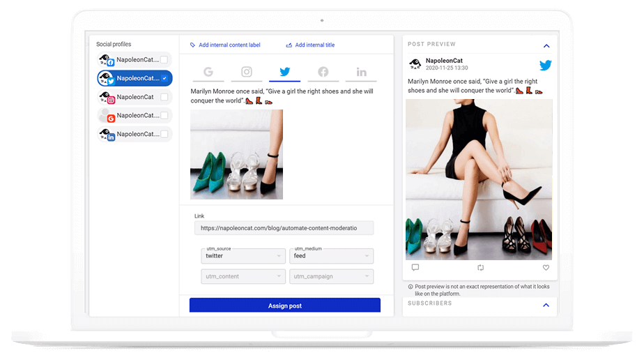Open the utm_source dropdown showing twitter

(x=241, y=256)
